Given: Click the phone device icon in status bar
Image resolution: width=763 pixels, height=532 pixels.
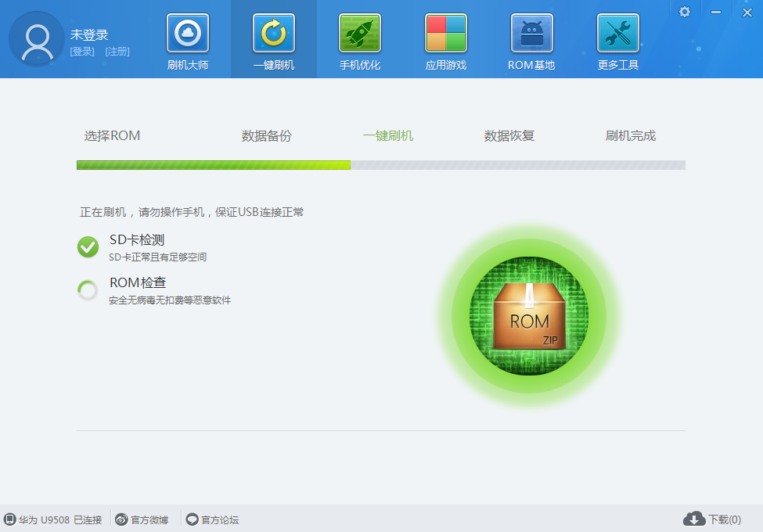Looking at the screenshot, I should (9, 519).
